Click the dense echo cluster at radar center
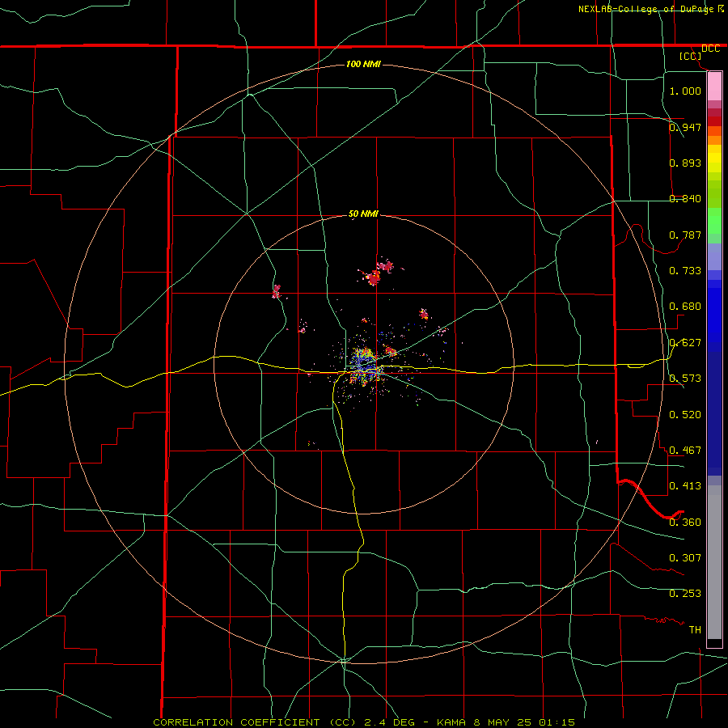The width and height of the screenshot is (728, 728). (365, 366)
